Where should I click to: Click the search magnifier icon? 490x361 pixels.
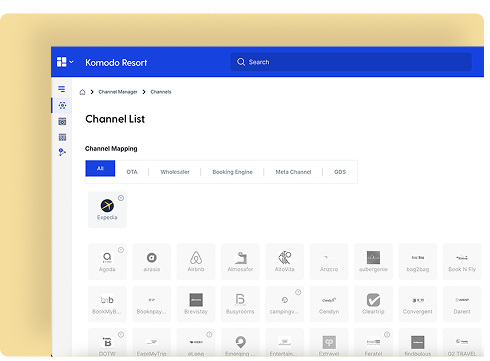(x=241, y=62)
